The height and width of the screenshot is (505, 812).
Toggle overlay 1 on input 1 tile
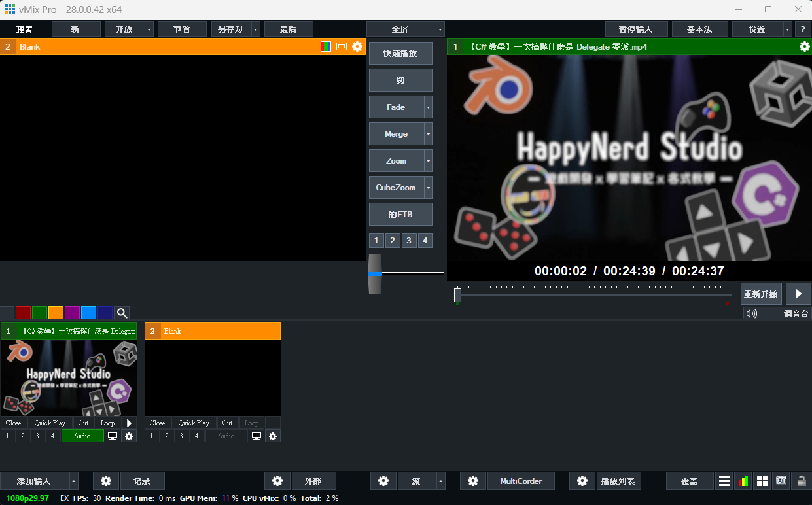click(x=7, y=436)
